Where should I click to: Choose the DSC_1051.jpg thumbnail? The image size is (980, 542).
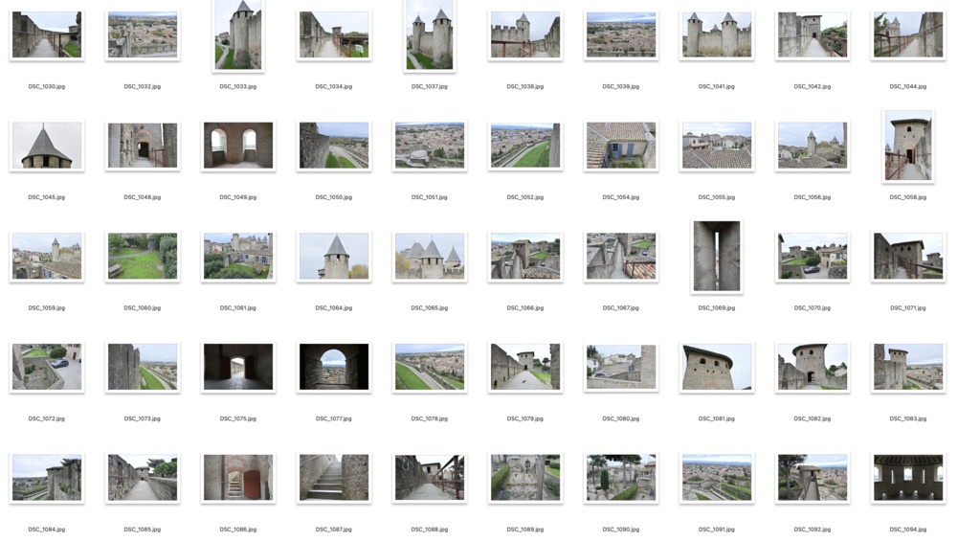430,146
